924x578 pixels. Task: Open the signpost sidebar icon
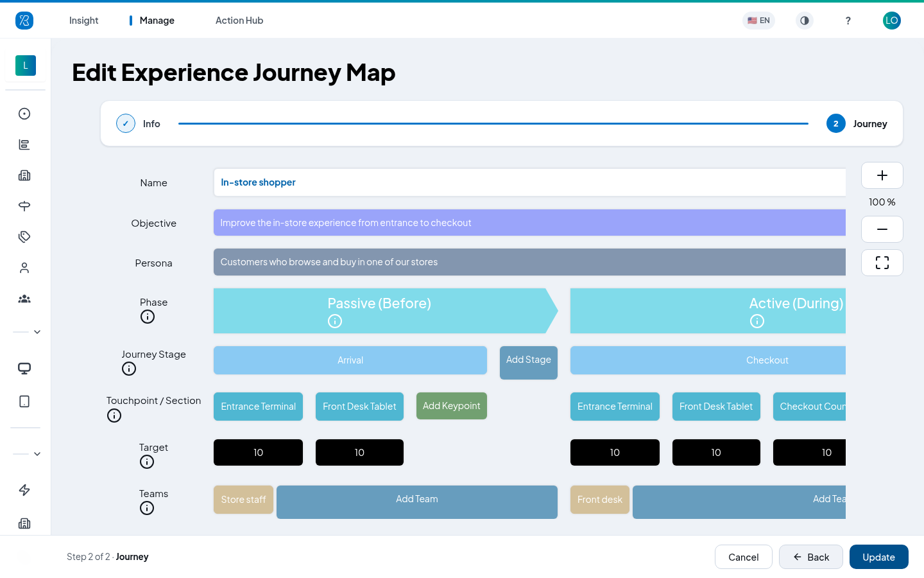point(24,206)
